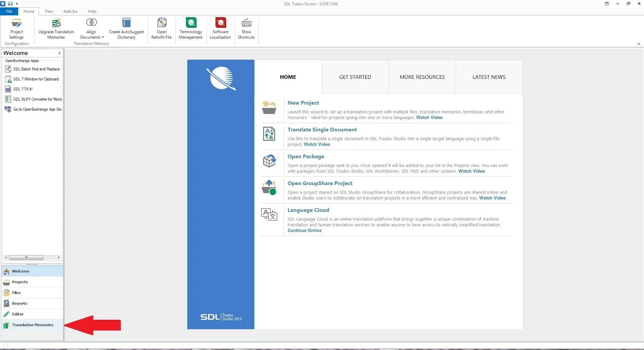Collapse the ribbon with the chevron
The image size is (644, 350).
(639, 44)
